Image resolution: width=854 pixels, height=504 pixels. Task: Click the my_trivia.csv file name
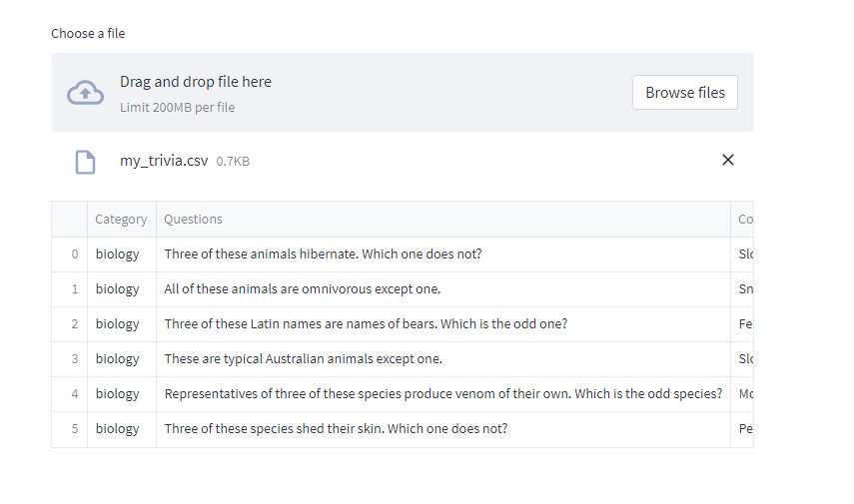click(164, 161)
